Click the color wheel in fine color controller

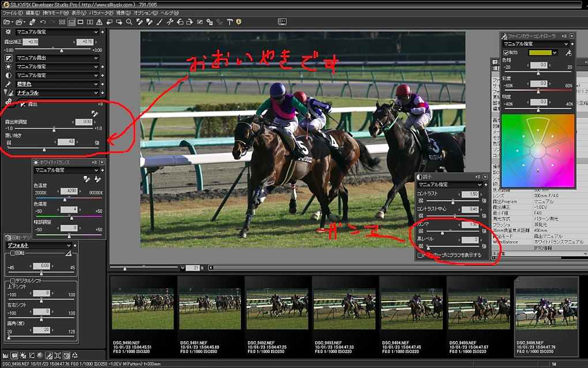pyautogui.click(x=538, y=151)
